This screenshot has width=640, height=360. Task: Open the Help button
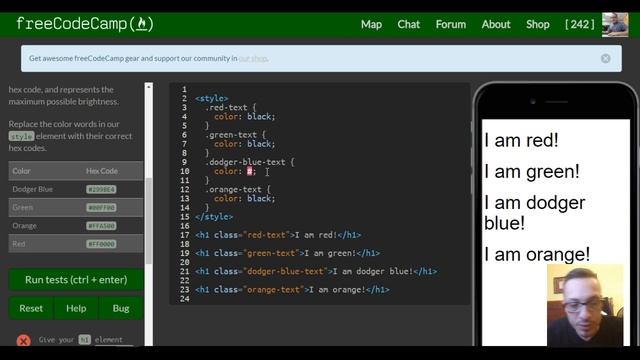pos(76,308)
